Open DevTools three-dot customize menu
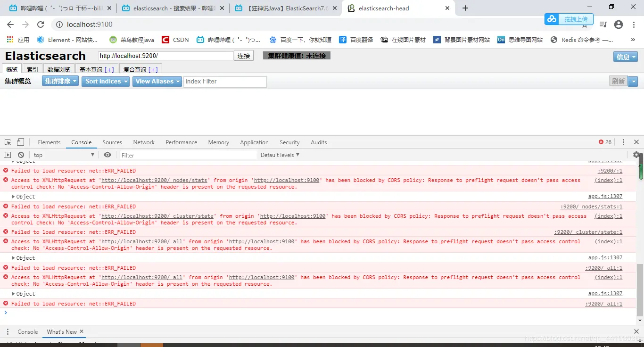644x347 pixels. pyautogui.click(x=623, y=142)
